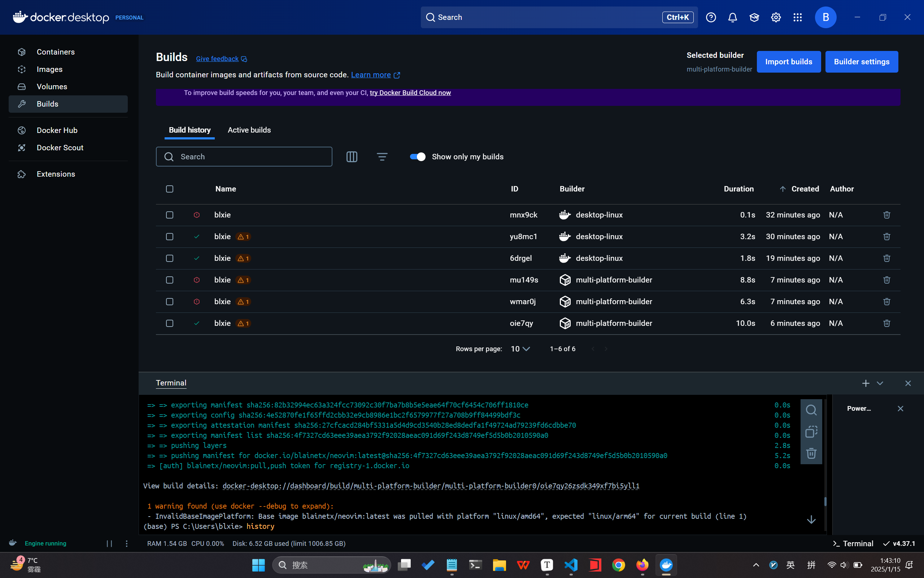Switch to the Build history tab

click(x=189, y=130)
